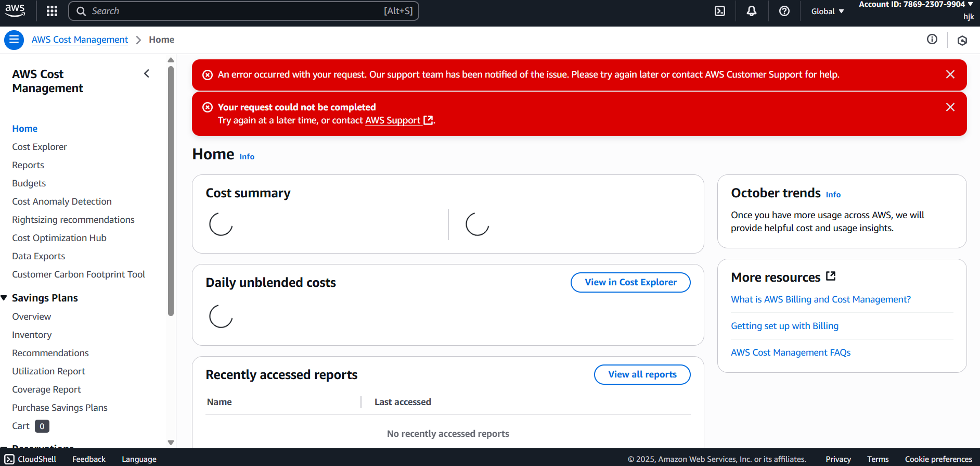Click the Info link beside Home heading
Viewport: 980px width, 466px height.
click(247, 157)
